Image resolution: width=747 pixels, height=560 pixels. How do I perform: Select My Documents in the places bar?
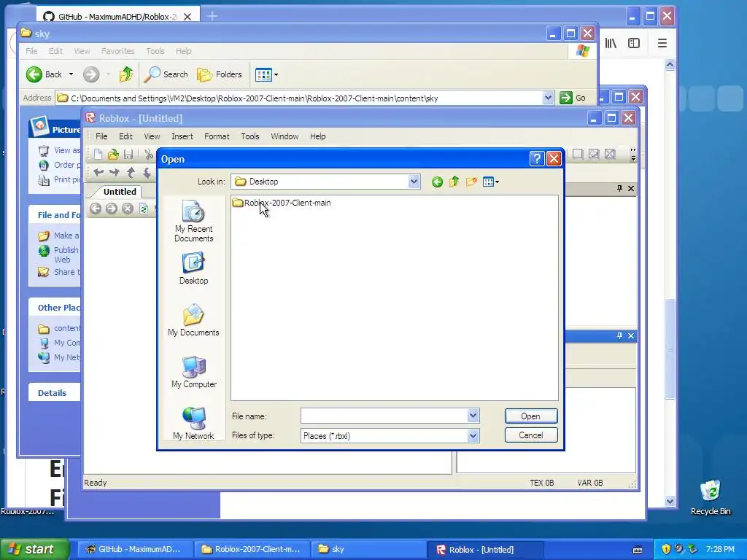193,321
